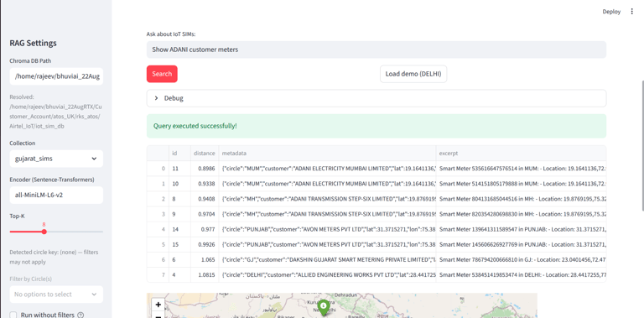Click excerpt for Smart Meter 804131685044516
Image resolution: width=644 pixels, height=318 pixels.
[521, 199]
